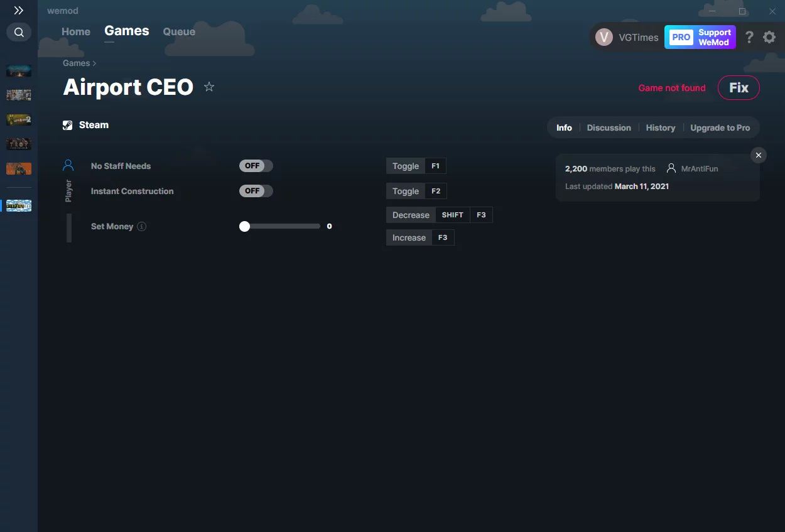The height and width of the screenshot is (532, 785).
Task: View the History tab
Action: pyautogui.click(x=661, y=128)
